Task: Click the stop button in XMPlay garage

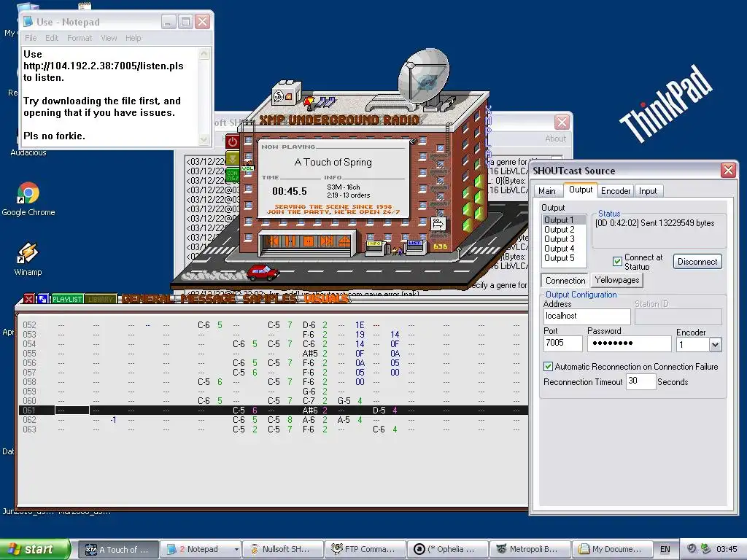Action: coord(309,241)
